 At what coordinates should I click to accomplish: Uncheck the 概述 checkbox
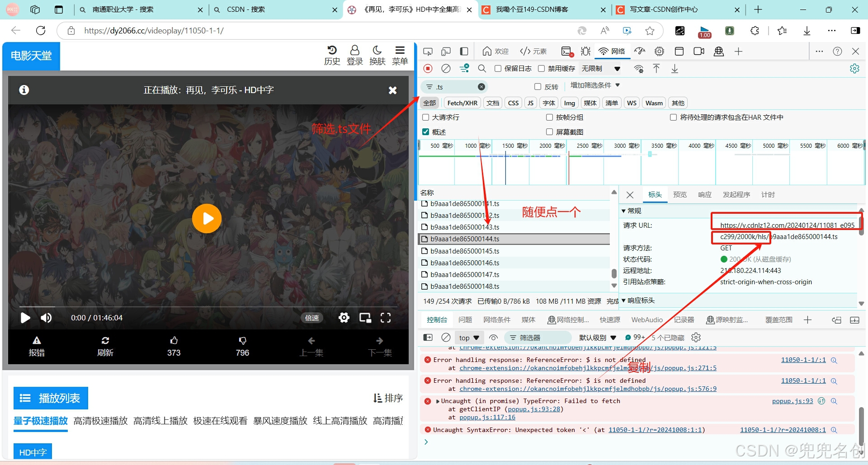point(425,132)
